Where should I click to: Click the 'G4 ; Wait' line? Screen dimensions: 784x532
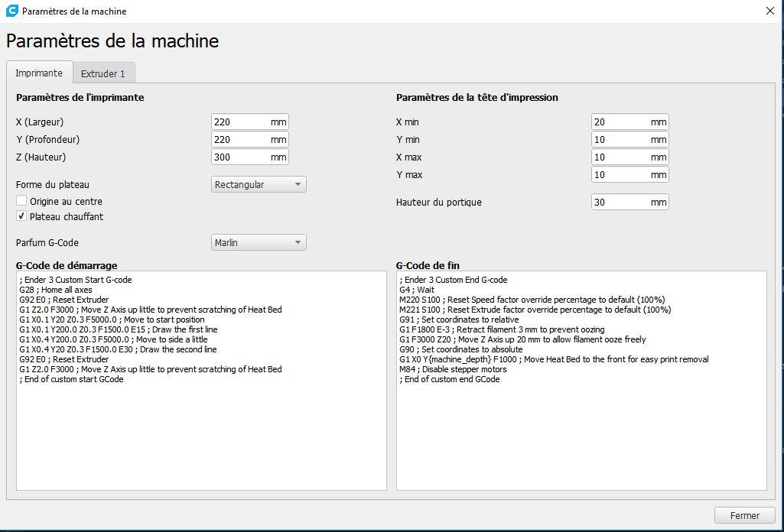pos(417,290)
